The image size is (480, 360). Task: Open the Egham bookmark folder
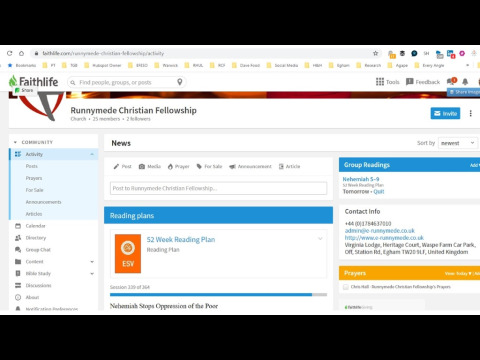tap(340, 65)
